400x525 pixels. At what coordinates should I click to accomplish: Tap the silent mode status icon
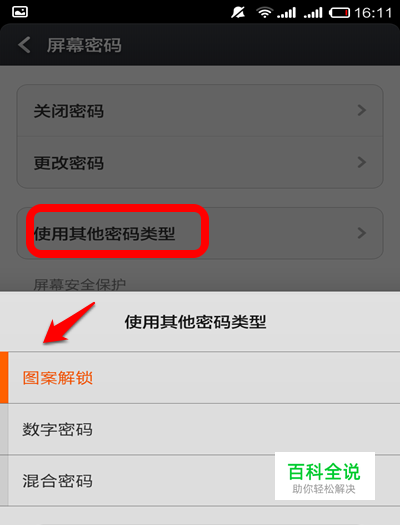[x=238, y=13]
